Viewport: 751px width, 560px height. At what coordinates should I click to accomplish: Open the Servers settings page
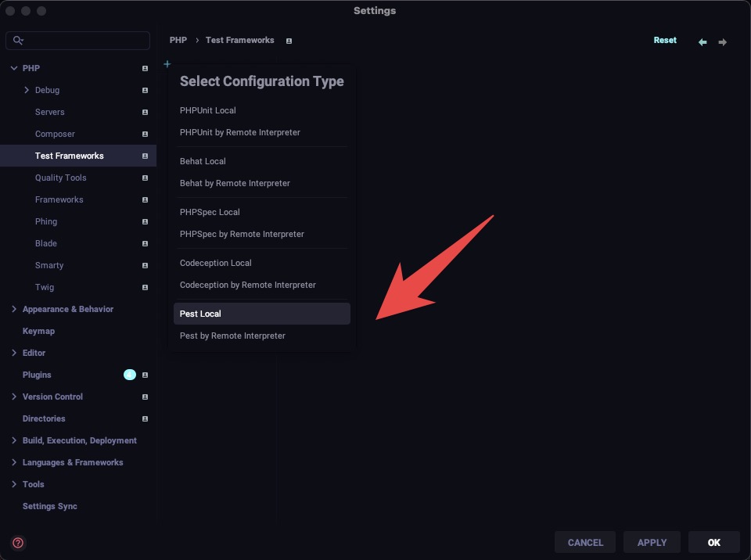click(78, 112)
